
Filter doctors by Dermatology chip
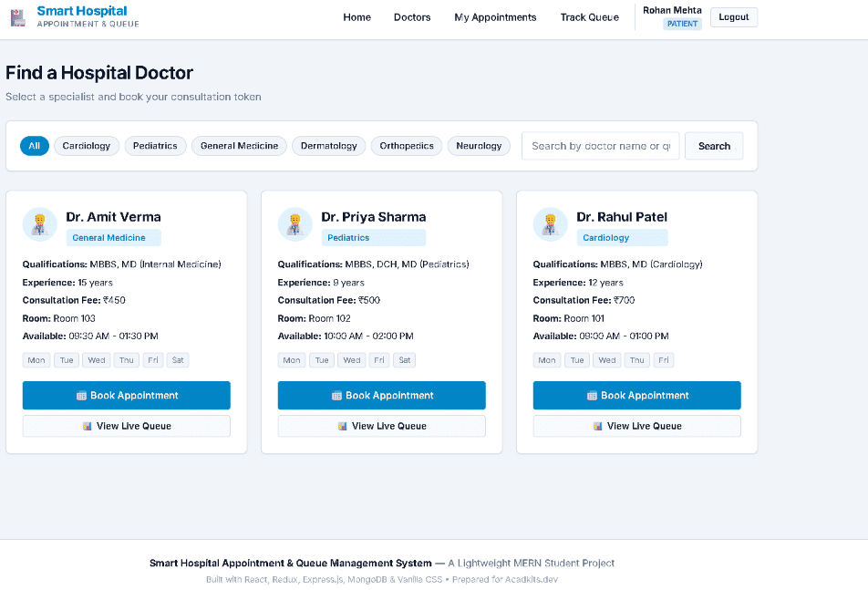point(329,146)
